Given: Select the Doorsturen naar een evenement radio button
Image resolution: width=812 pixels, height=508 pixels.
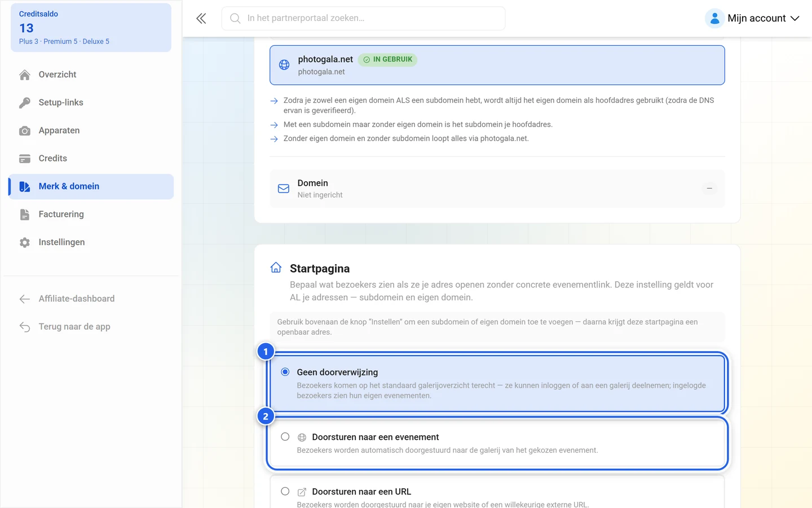Looking at the screenshot, I should (x=285, y=437).
